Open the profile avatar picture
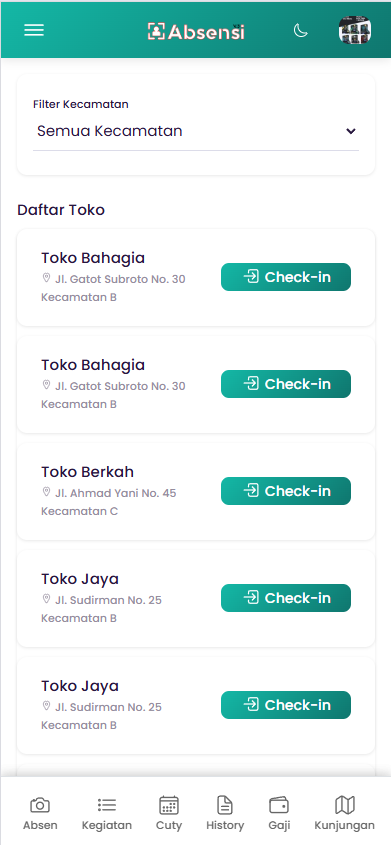391x845 pixels. (x=355, y=30)
